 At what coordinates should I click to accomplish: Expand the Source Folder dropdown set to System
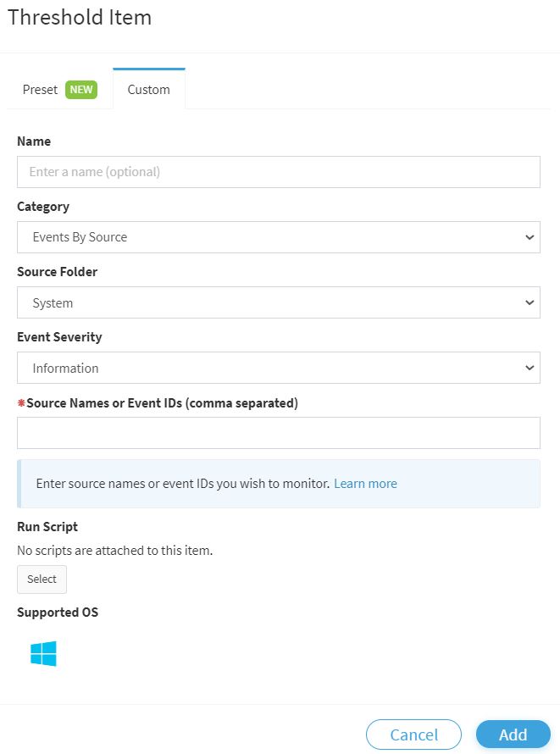click(x=279, y=302)
